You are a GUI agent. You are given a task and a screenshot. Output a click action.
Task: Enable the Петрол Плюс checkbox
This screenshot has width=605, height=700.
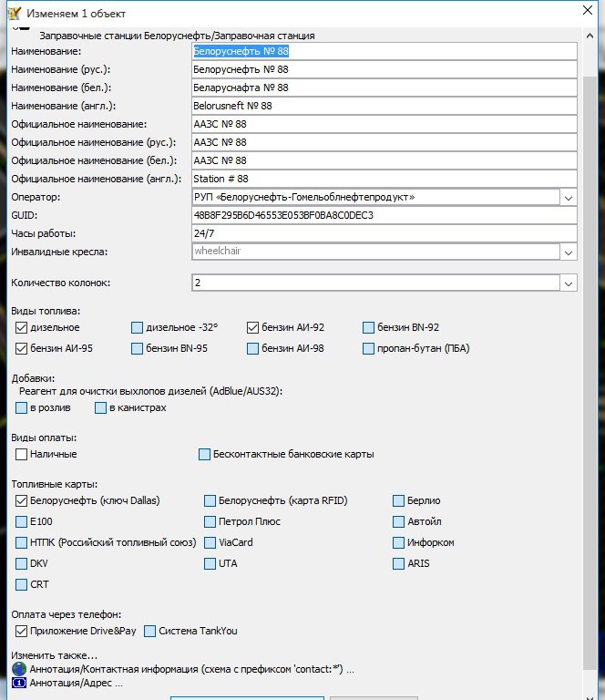[x=210, y=521]
